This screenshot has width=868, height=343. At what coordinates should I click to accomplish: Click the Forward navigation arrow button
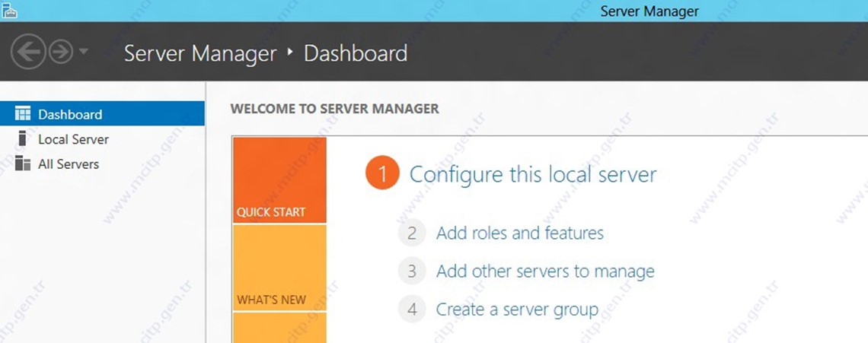click(x=61, y=52)
